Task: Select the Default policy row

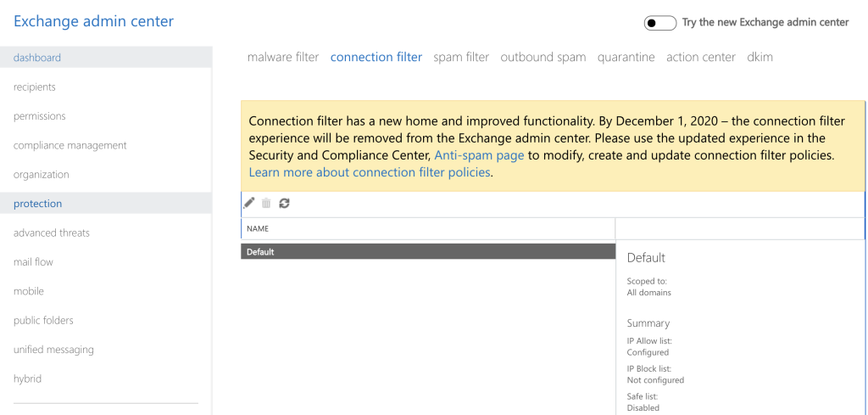Action: click(x=428, y=251)
